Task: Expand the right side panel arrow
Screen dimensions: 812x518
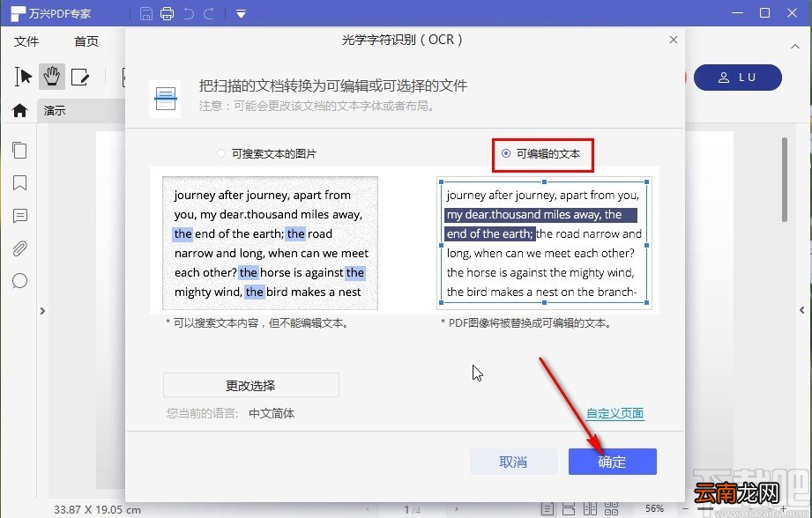Action: pyautogui.click(x=801, y=310)
